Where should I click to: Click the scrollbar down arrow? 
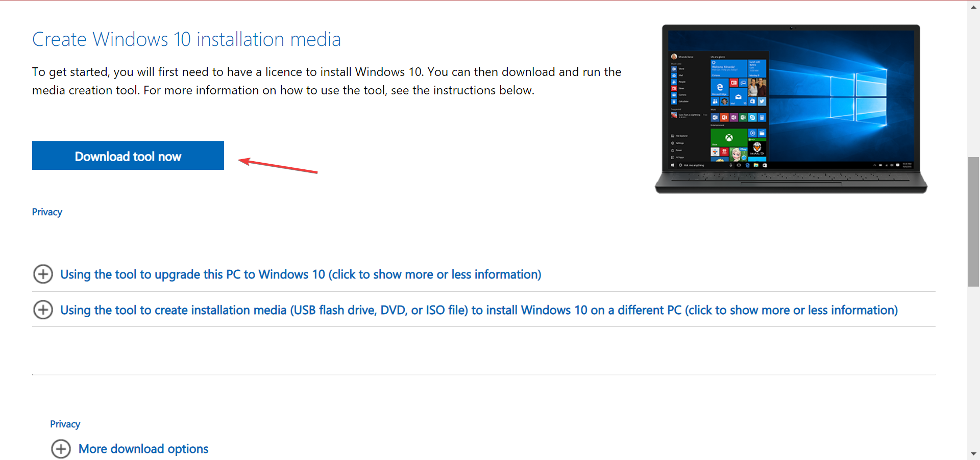pos(973,453)
